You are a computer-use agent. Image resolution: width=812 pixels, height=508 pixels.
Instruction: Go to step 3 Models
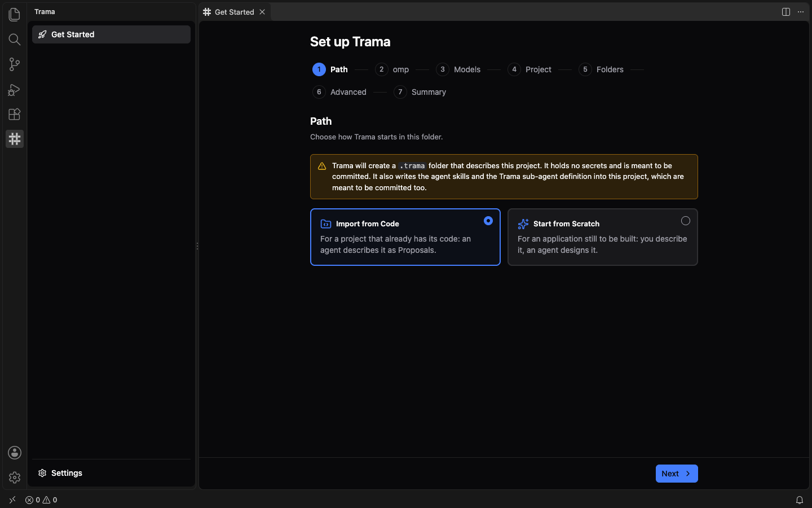458,69
